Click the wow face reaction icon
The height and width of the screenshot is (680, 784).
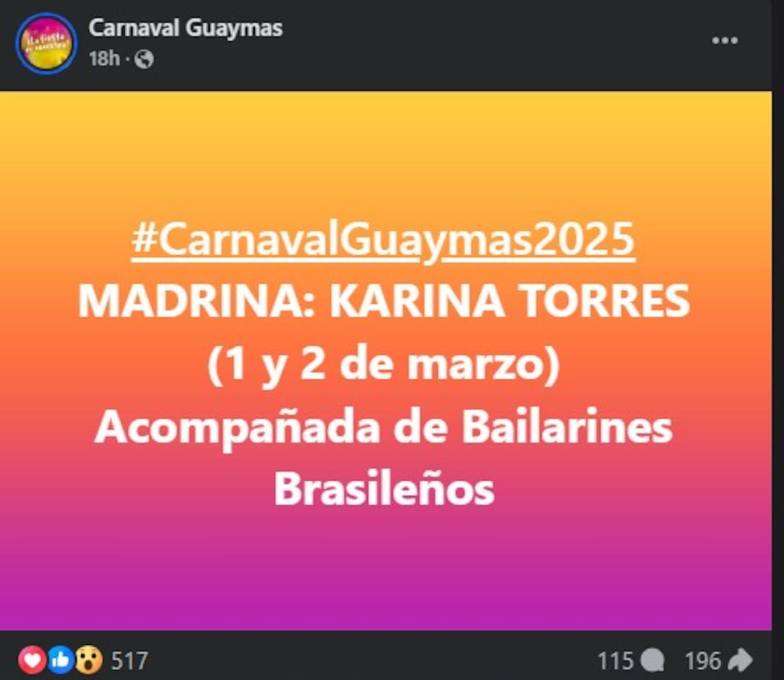click(88, 660)
